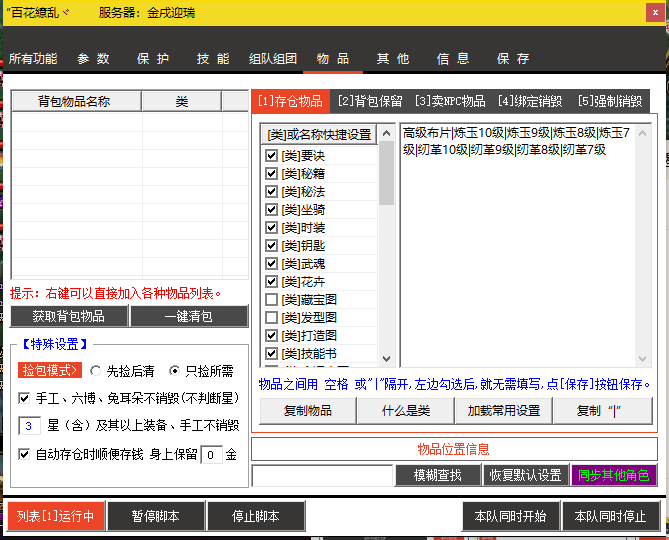The width and height of the screenshot is (669, 540).
Task: Toggle the [类]秘法 checkbox
Action: click(x=271, y=192)
